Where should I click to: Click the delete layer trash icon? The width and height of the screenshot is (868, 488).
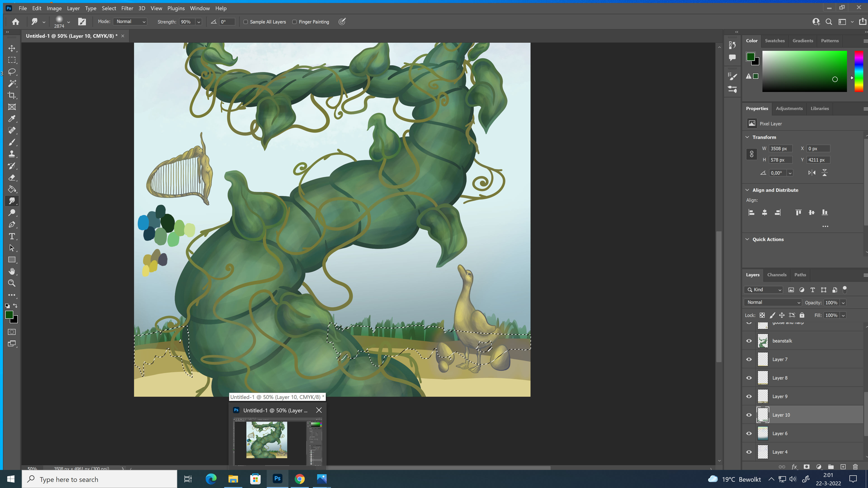[x=855, y=467]
